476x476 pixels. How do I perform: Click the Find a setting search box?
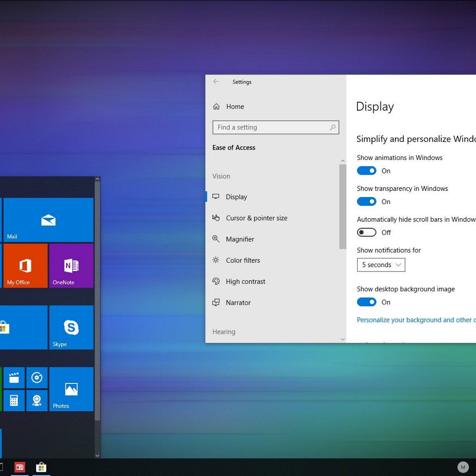273,127
